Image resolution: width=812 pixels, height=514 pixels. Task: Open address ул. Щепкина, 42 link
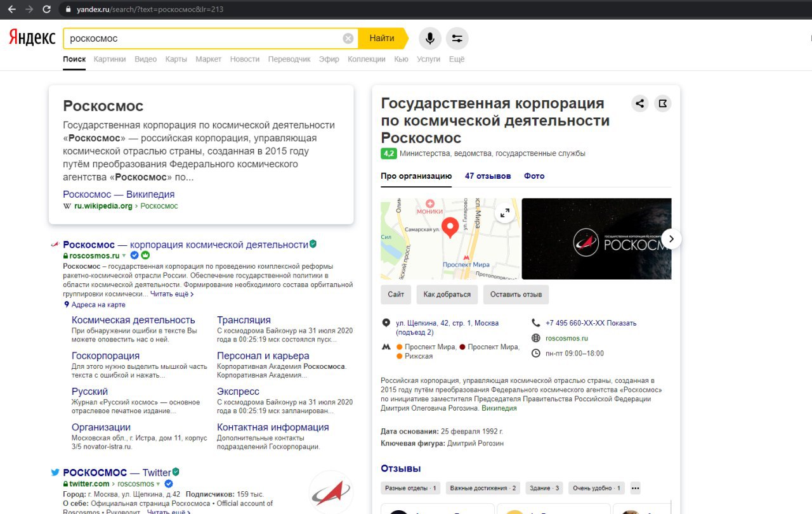tap(447, 328)
